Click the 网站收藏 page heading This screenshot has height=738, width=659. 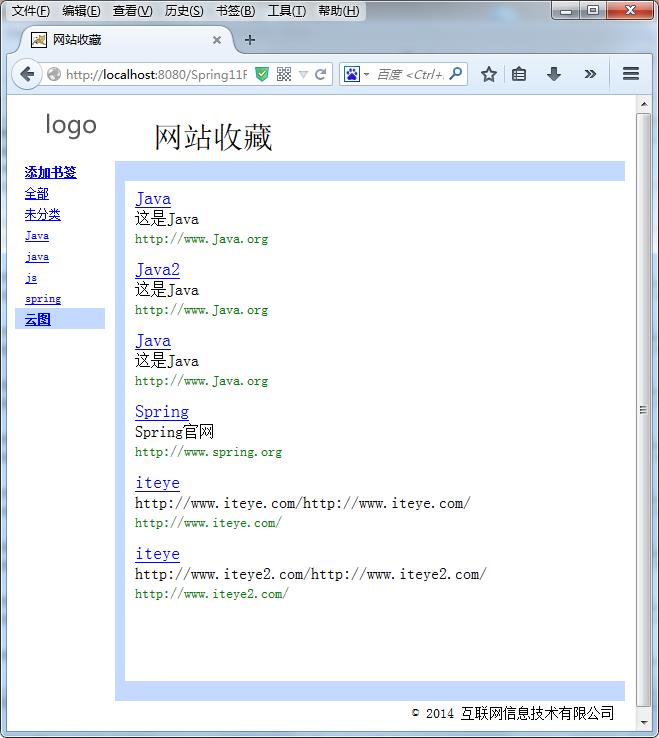(x=213, y=137)
